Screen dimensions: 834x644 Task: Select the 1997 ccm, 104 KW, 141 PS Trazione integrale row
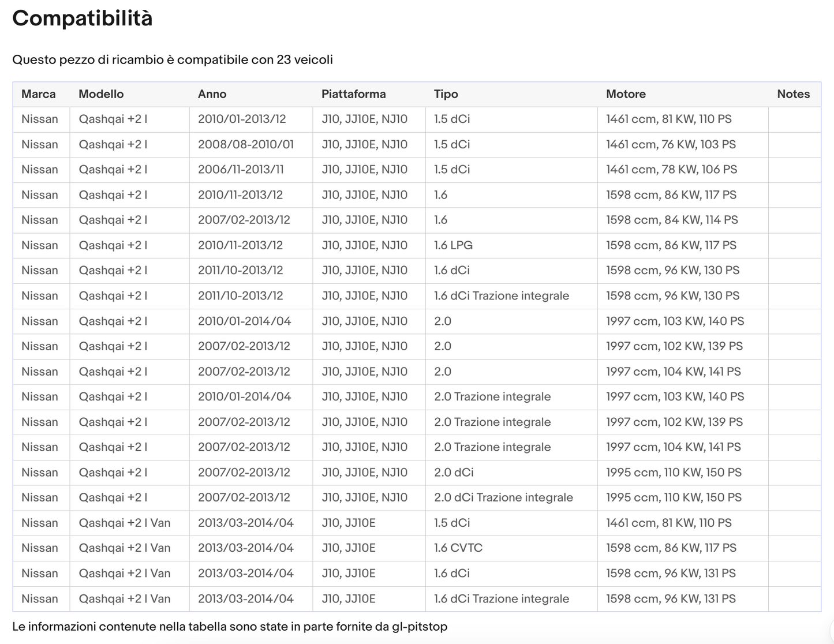(417, 447)
